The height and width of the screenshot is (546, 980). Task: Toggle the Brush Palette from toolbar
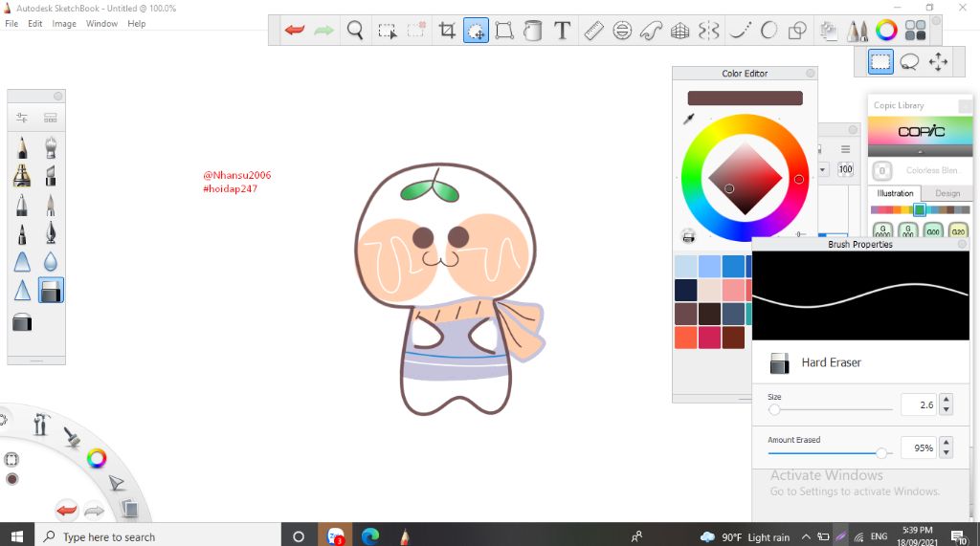point(857,30)
